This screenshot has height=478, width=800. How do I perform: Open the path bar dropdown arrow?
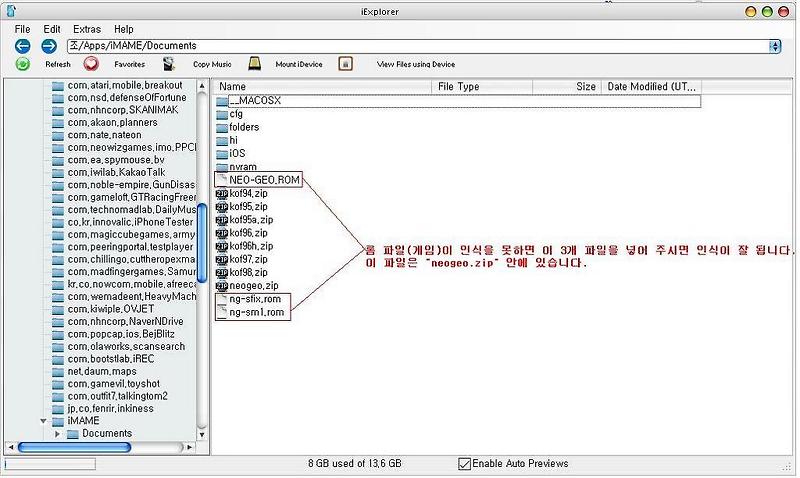[x=775, y=46]
